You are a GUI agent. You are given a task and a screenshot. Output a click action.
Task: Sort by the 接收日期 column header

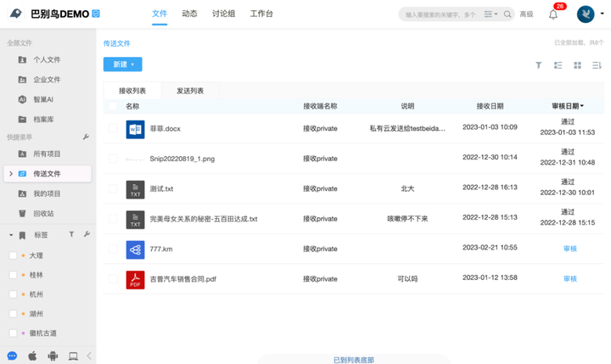point(490,106)
